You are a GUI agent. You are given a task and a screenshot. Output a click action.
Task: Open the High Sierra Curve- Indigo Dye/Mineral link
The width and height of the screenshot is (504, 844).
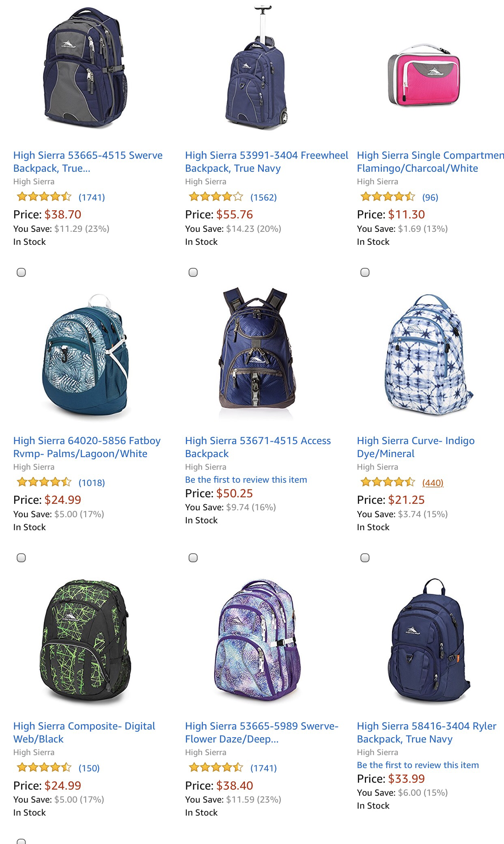pyautogui.click(x=416, y=447)
